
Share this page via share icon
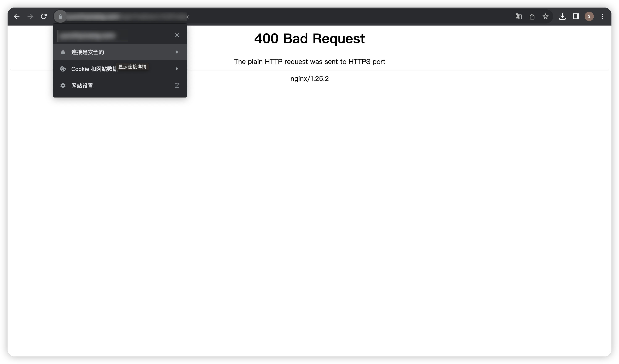pyautogui.click(x=532, y=16)
